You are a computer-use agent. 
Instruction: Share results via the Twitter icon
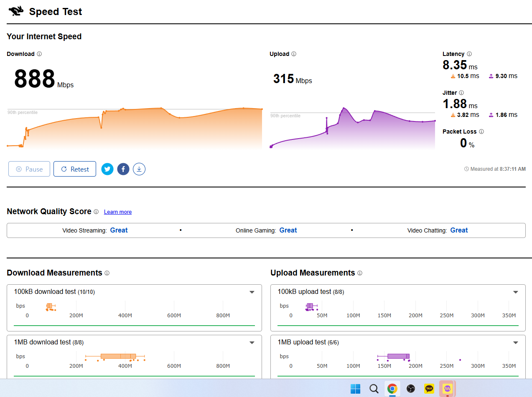107,169
